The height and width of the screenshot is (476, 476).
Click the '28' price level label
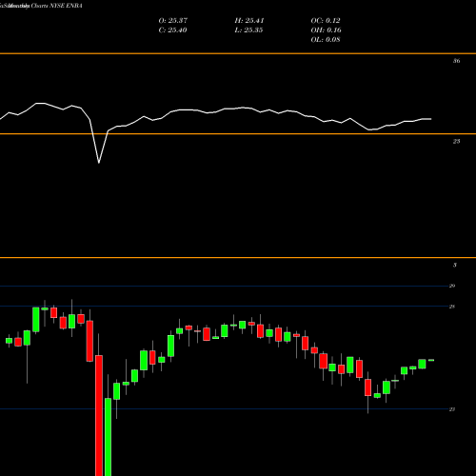(x=452, y=307)
